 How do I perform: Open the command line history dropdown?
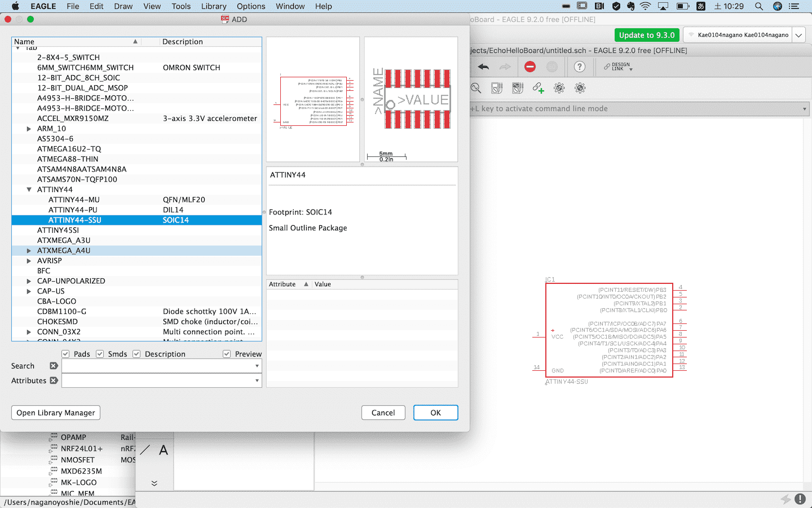(x=804, y=109)
